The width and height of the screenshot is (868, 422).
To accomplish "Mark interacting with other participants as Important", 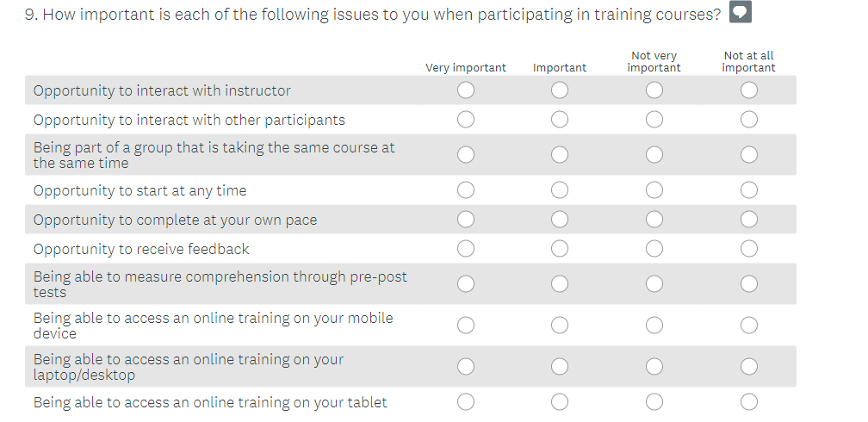I will tap(560, 120).
